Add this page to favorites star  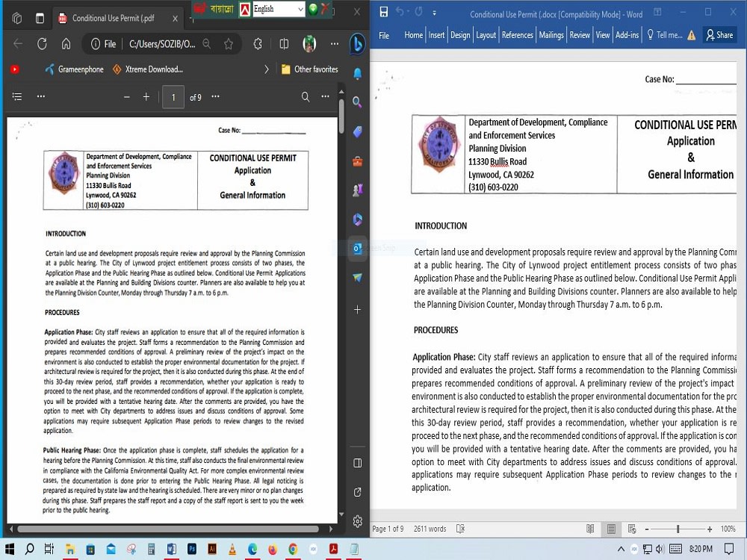(229, 44)
